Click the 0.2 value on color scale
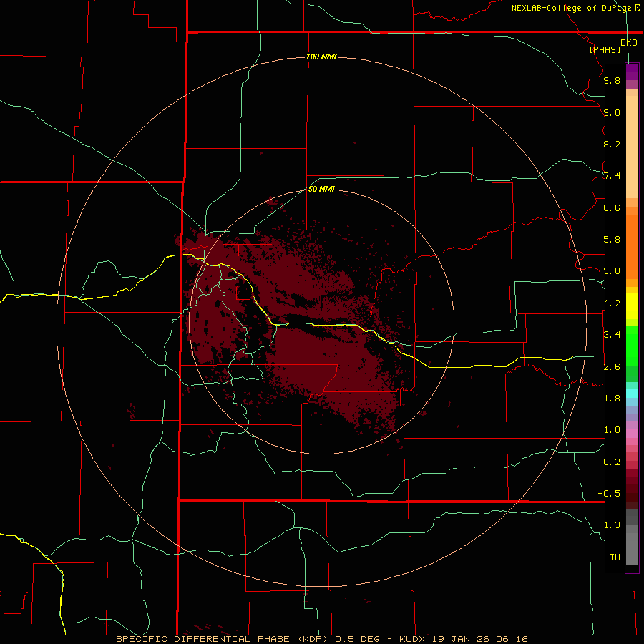644x644 pixels. (612, 462)
